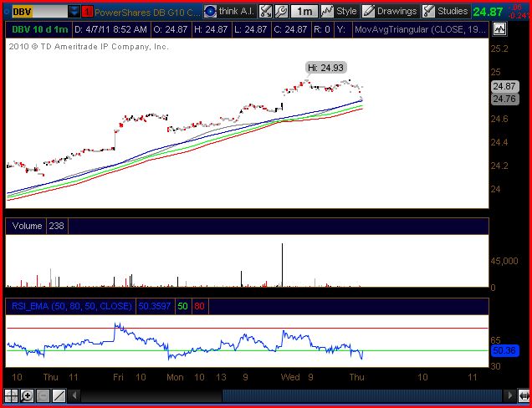Click the H: 24.87 high value
This screenshot has height=408, width=532.
coord(211,29)
